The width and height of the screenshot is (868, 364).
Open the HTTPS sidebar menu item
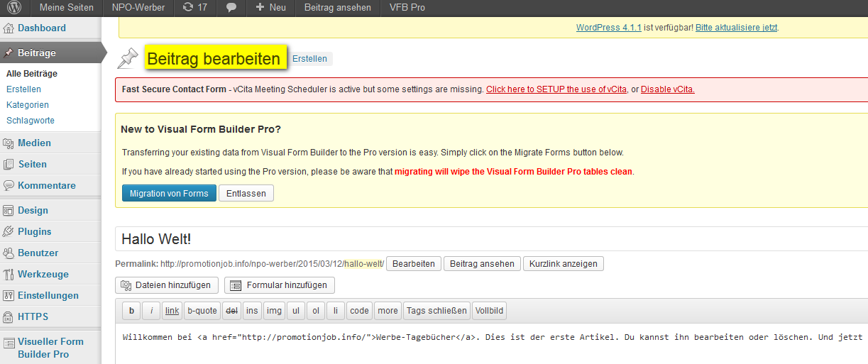point(33,316)
